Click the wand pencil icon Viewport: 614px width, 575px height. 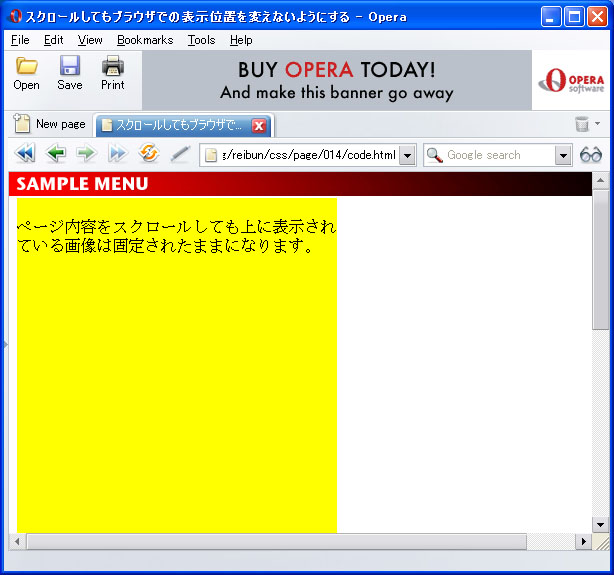coord(180,154)
